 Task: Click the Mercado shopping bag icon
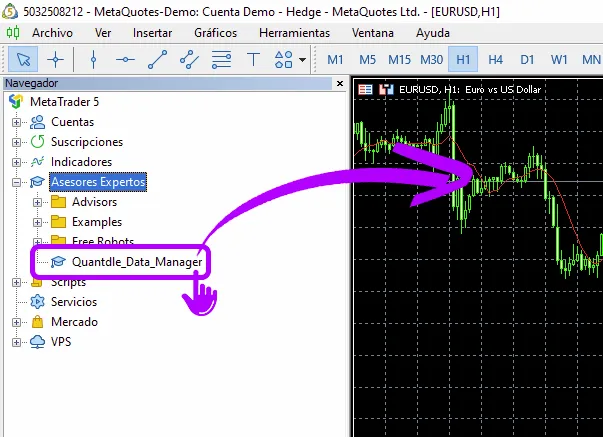(x=37, y=322)
